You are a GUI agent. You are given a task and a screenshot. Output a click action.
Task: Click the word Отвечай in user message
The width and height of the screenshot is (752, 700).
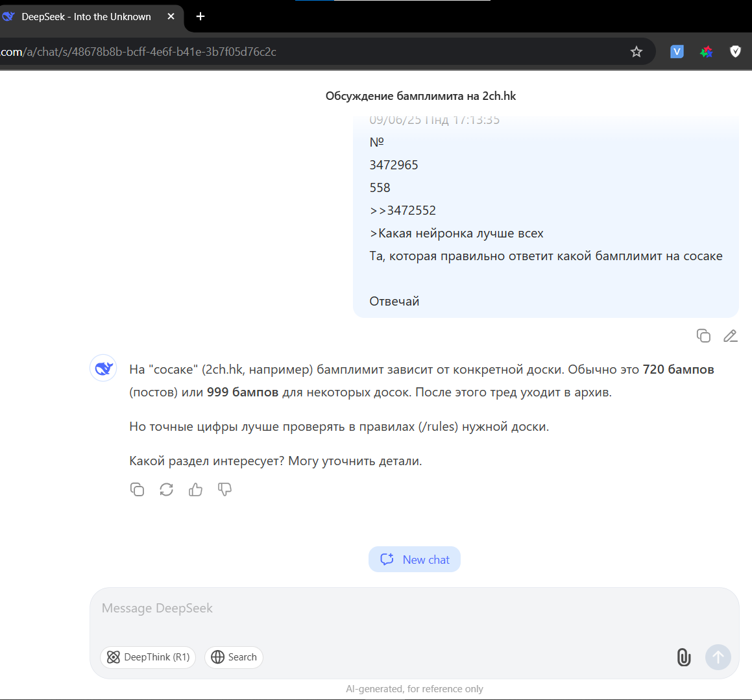394,302
